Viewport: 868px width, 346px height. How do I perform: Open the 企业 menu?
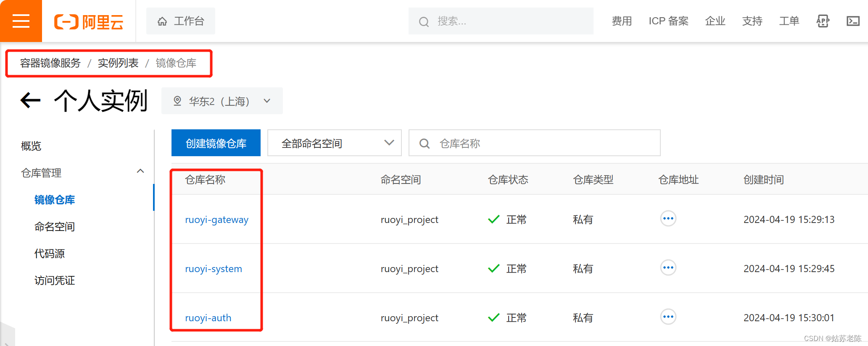[715, 21]
